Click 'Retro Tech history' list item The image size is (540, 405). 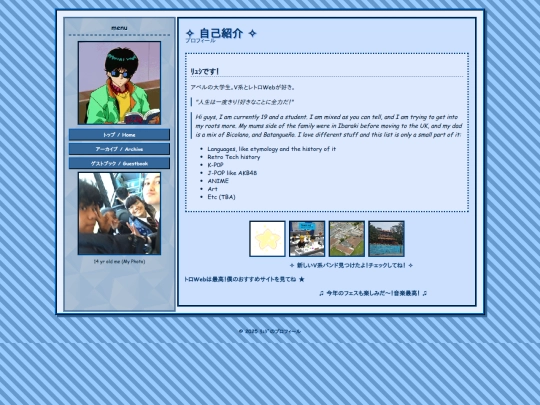[x=233, y=157]
